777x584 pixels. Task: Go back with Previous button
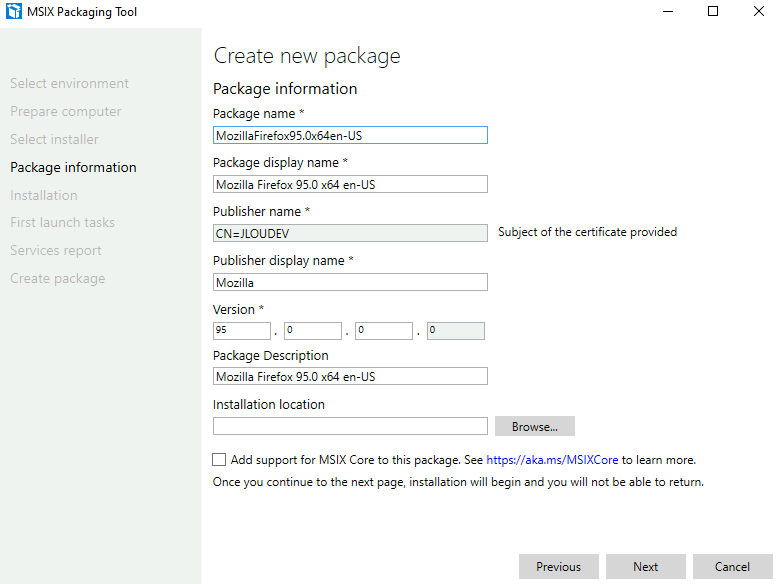pyautogui.click(x=558, y=566)
